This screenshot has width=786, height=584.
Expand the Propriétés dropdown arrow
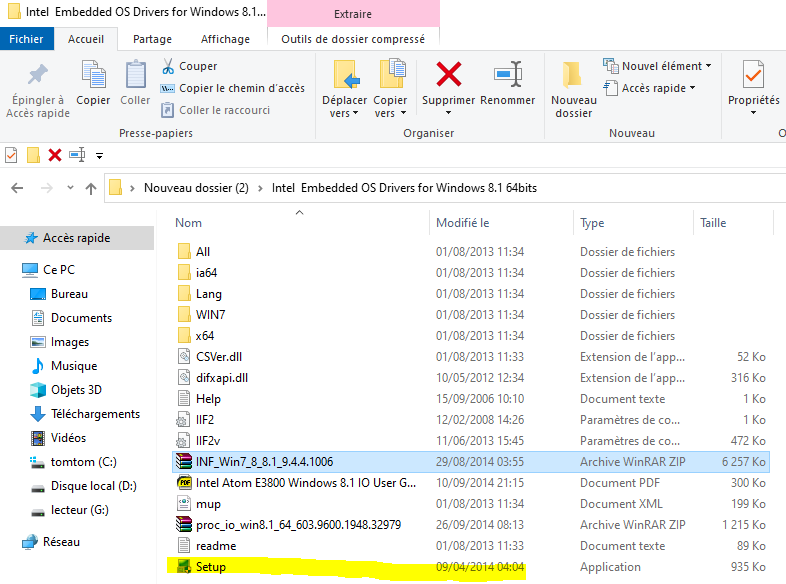[x=753, y=113]
